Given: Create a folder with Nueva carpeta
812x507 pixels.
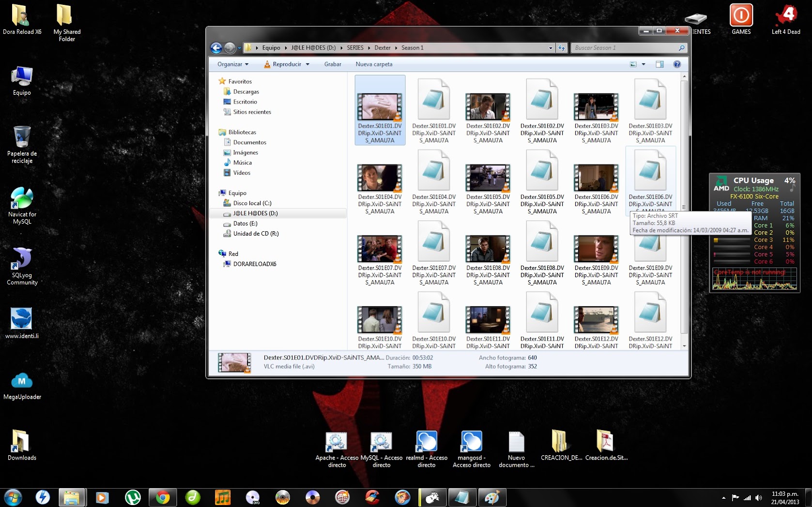Looking at the screenshot, I should coord(374,64).
